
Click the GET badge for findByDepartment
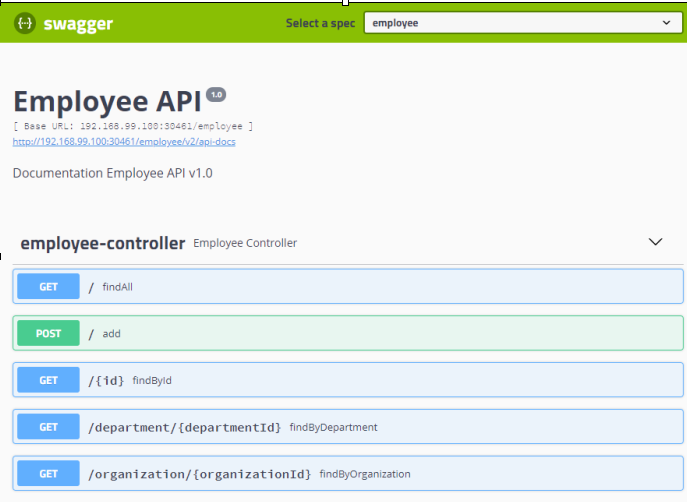point(49,427)
